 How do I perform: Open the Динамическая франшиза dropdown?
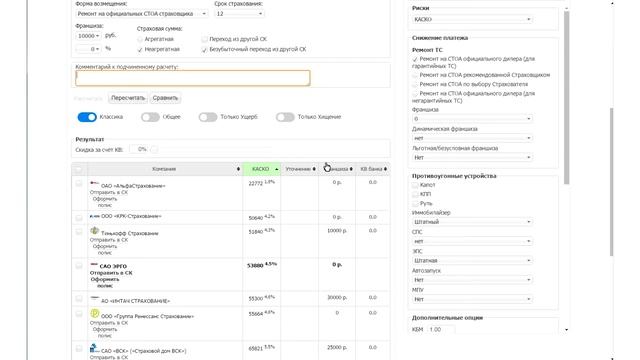(472, 138)
